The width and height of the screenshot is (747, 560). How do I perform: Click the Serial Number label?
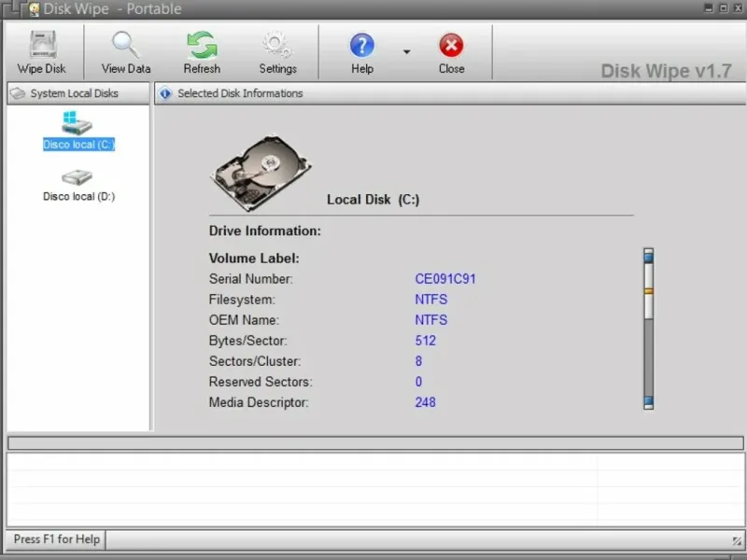pyautogui.click(x=251, y=279)
